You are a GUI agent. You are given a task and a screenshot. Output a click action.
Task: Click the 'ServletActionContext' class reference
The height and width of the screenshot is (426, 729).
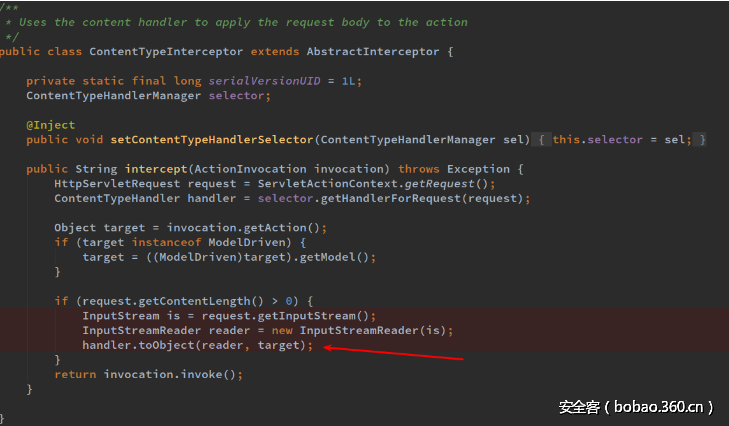coord(327,184)
